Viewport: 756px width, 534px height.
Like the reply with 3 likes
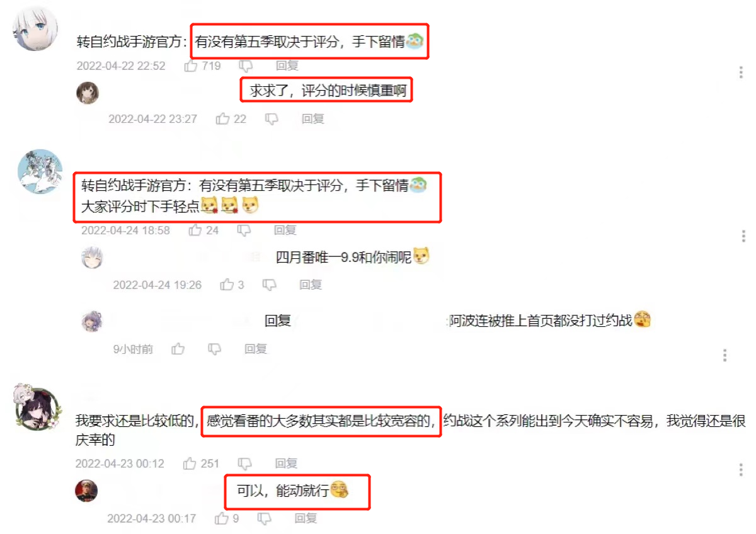tap(227, 285)
